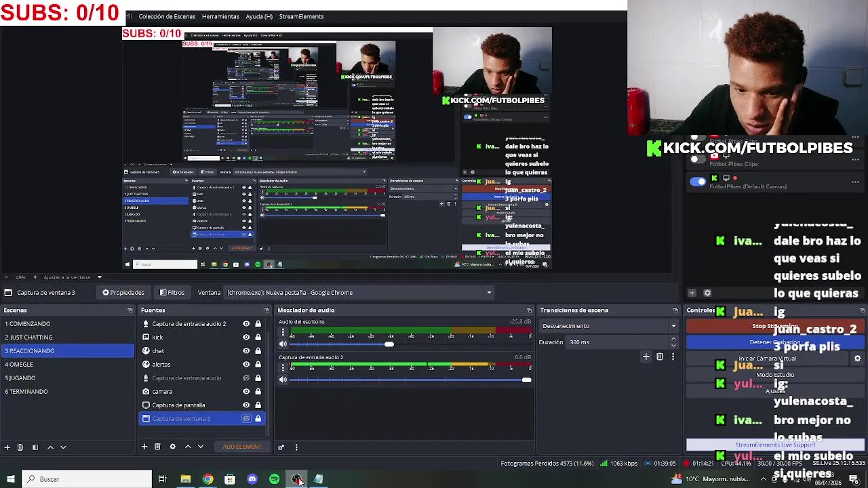Open Filtros for the selected source
The image size is (868, 488).
click(172, 293)
